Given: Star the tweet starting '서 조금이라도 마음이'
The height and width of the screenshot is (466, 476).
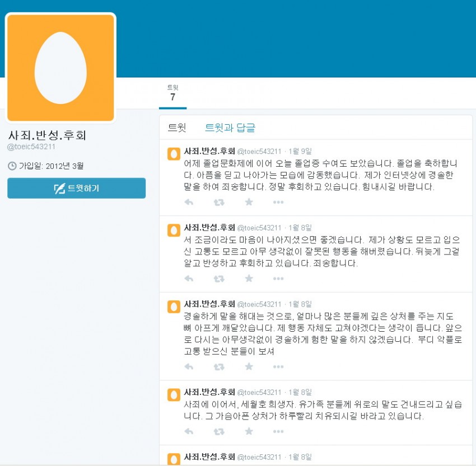Looking at the screenshot, I should pos(249,278).
